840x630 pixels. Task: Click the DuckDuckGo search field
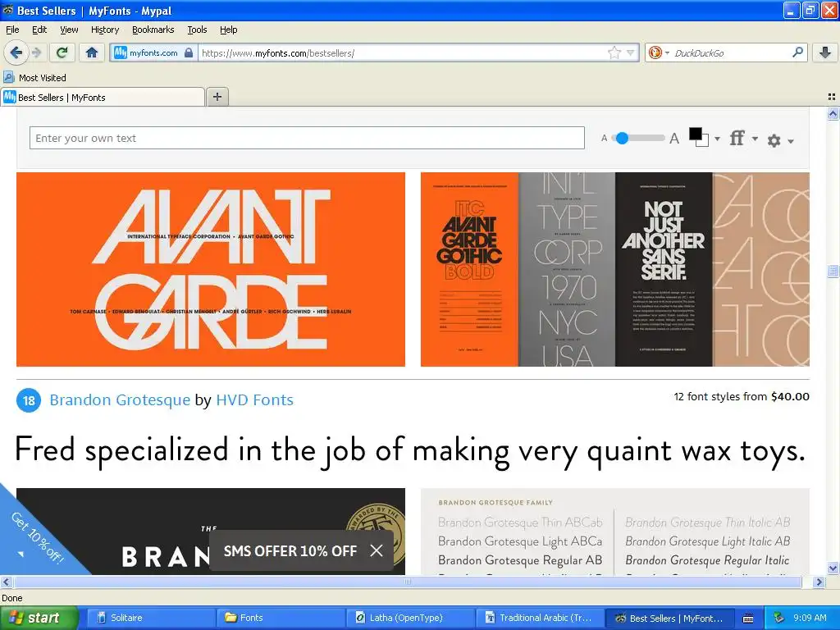pos(729,52)
